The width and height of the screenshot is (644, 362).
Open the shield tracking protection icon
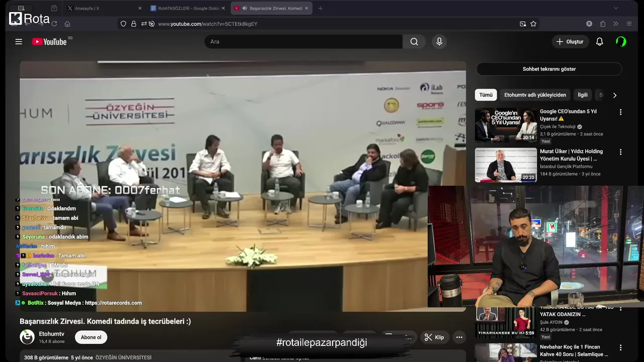coord(123,24)
